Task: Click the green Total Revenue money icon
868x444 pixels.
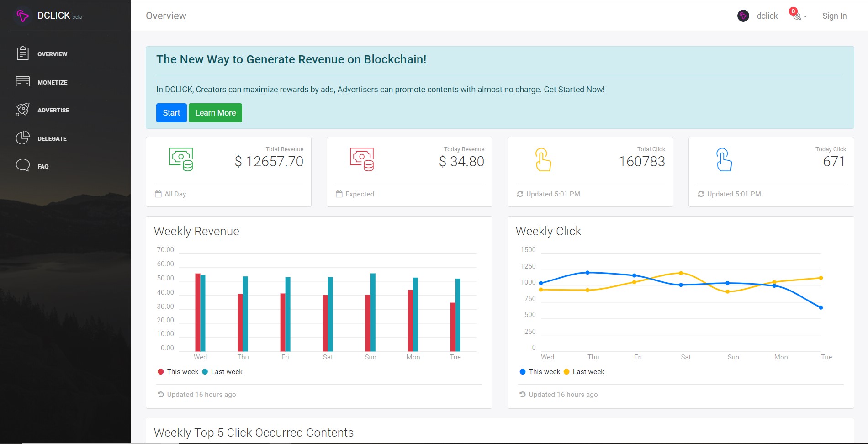Action: [181, 159]
